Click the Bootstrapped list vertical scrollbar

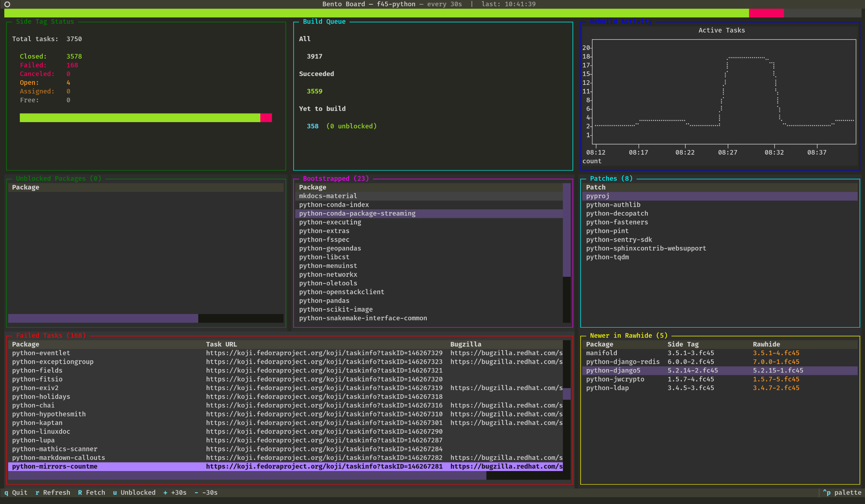567,253
